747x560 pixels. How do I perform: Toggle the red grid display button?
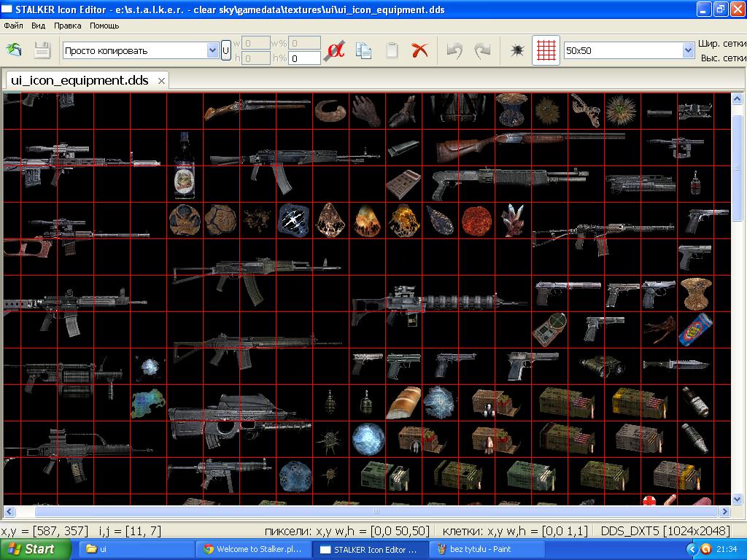click(546, 50)
